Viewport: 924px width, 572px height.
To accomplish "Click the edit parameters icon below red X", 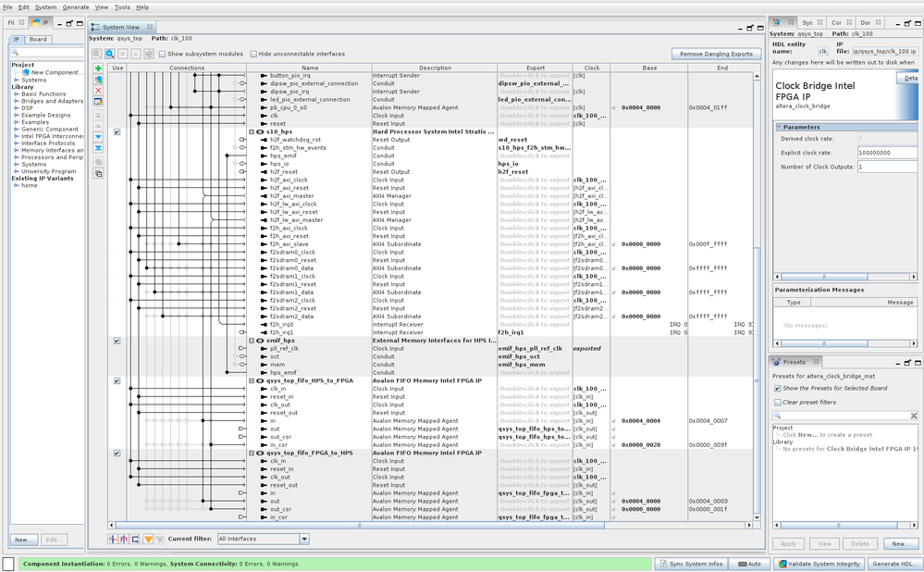I will [x=98, y=102].
